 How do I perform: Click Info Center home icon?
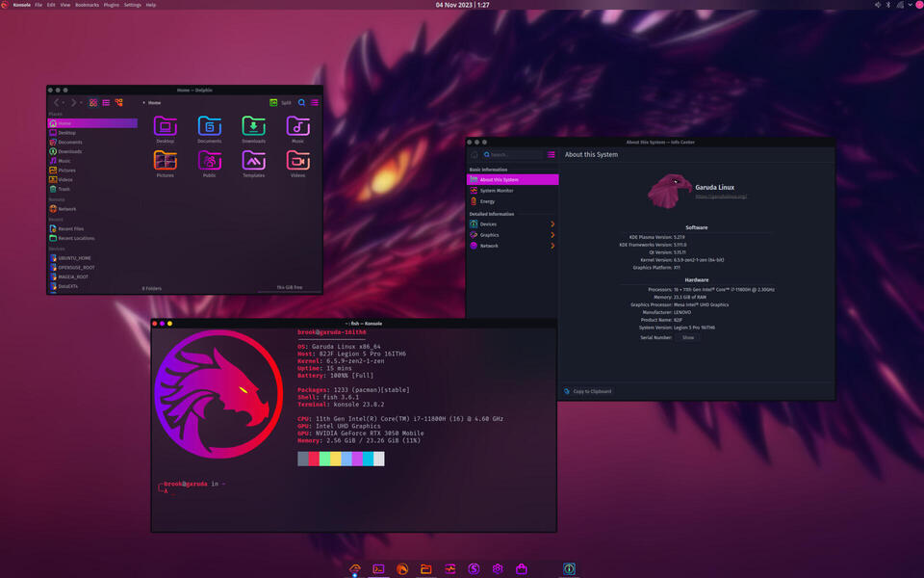pyautogui.click(x=475, y=154)
